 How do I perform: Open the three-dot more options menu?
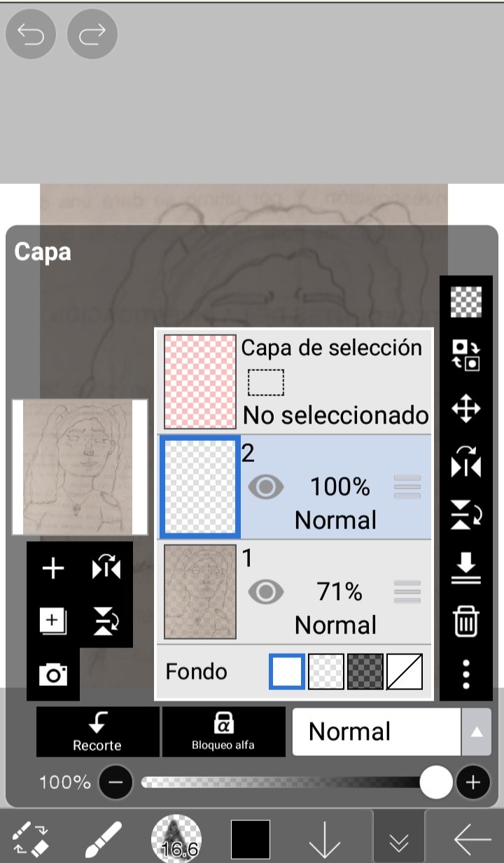(466, 674)
